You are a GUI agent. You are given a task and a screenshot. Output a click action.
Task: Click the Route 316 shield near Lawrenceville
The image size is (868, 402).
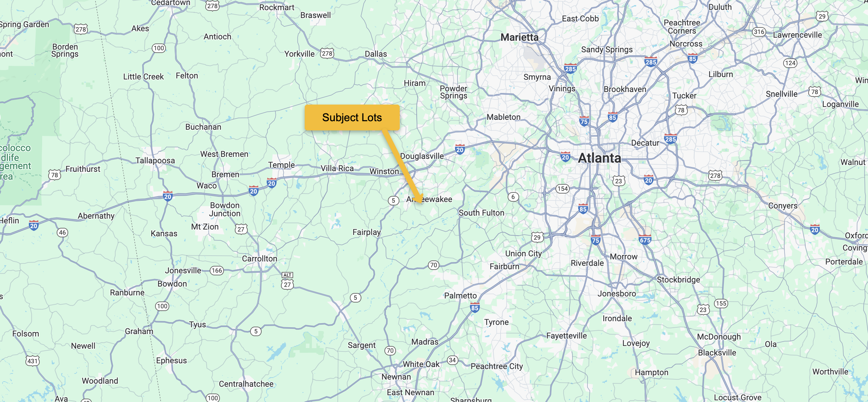pyautogui.click(x=759, y=32)
